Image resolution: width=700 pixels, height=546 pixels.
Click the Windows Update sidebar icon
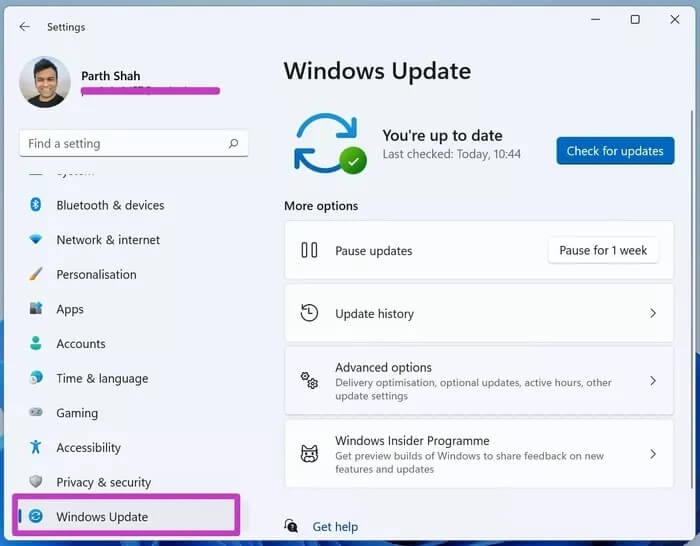[x=36, y=516]
